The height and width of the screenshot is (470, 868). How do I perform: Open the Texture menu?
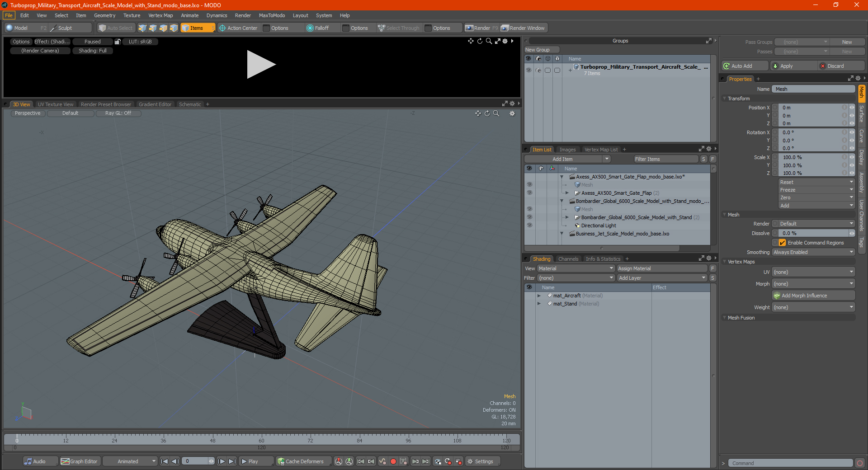point(132,15)
